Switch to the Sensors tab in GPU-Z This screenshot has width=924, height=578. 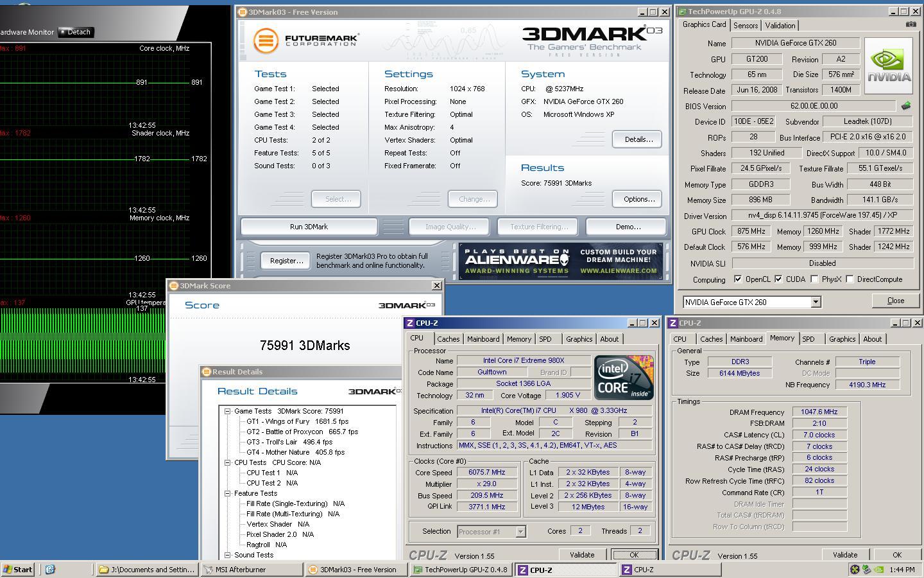pos(746,26)
